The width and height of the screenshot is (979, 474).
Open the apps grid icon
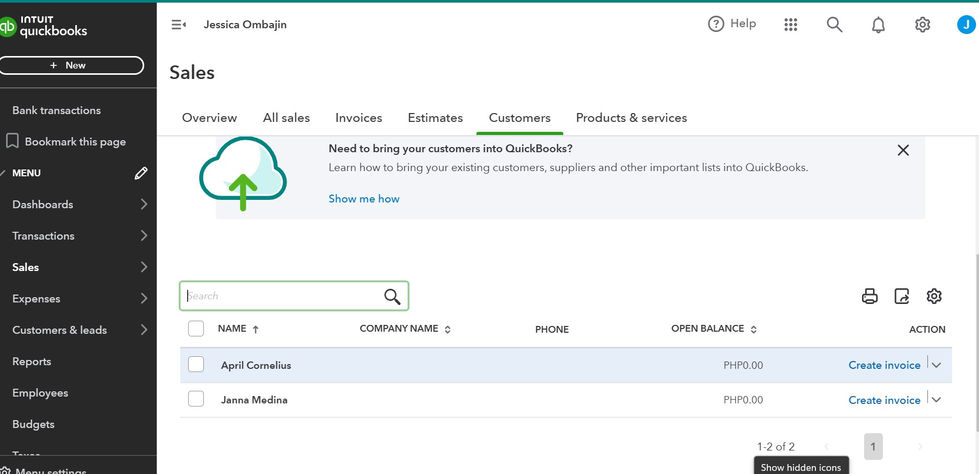pyautogui.click(x=790, y=24)
